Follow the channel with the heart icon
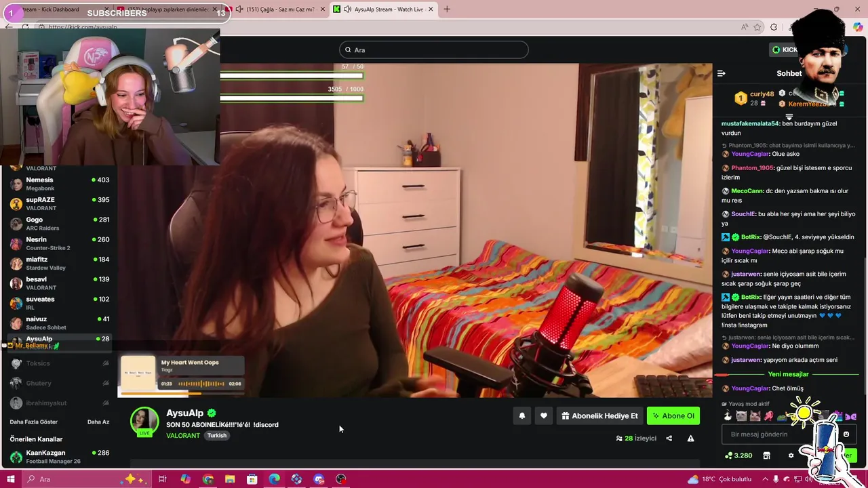This screenshot has height=488, width=868. pyautogui.click(x=544, y=416)
